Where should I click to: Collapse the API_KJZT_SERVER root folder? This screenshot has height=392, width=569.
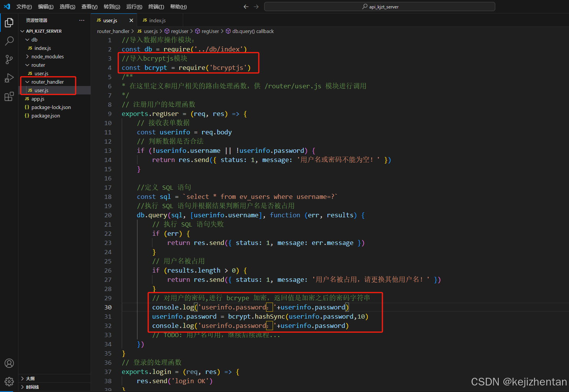55,31
